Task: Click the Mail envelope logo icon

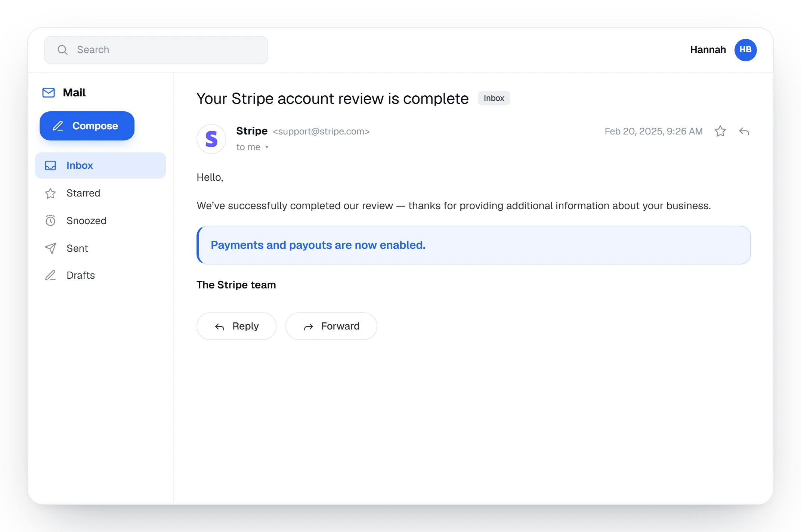Action: [x=49, y=93]
